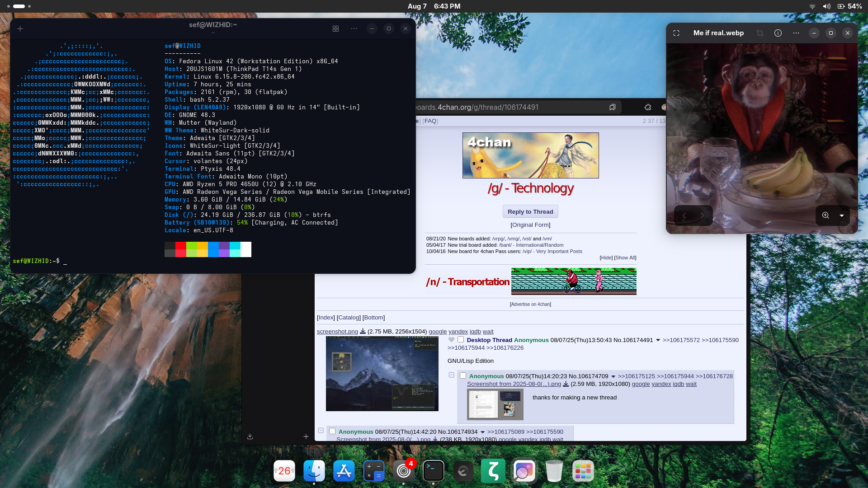Open post menu arrow for No.106174934
Image resolution: width=868 pixels, height=488 pixels.
482,432
